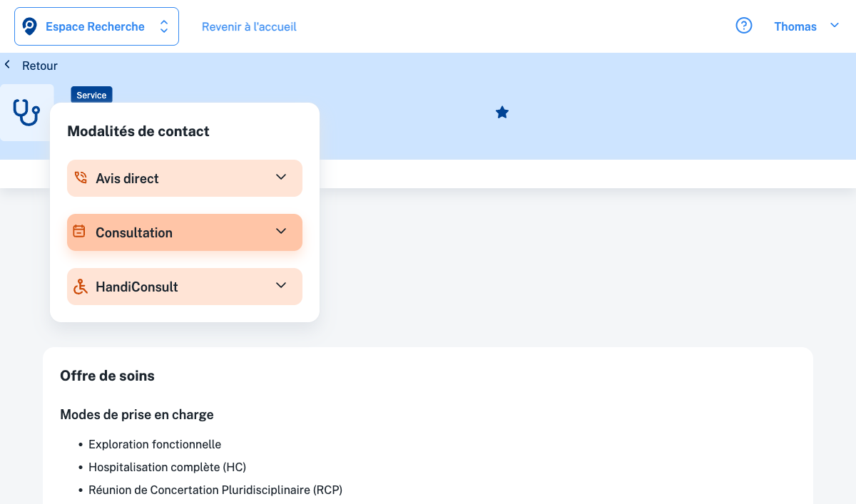Click the Retour link text

coord(40,66)
